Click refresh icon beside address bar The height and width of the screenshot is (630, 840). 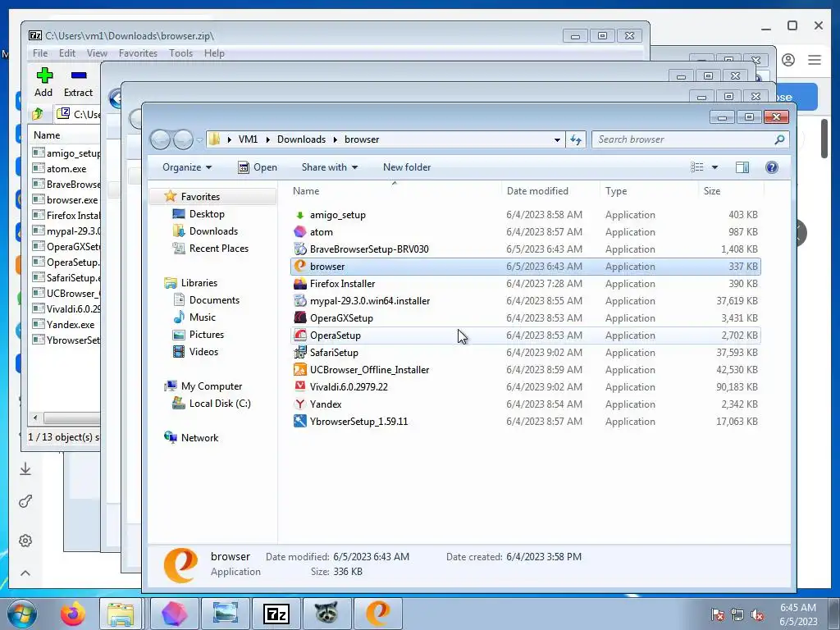[576, 139]
